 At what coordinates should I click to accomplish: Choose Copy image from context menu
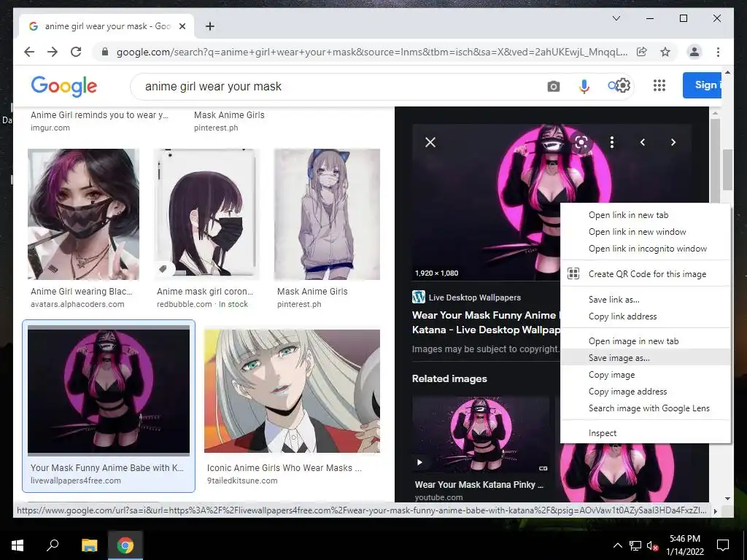tap(646, 375)
